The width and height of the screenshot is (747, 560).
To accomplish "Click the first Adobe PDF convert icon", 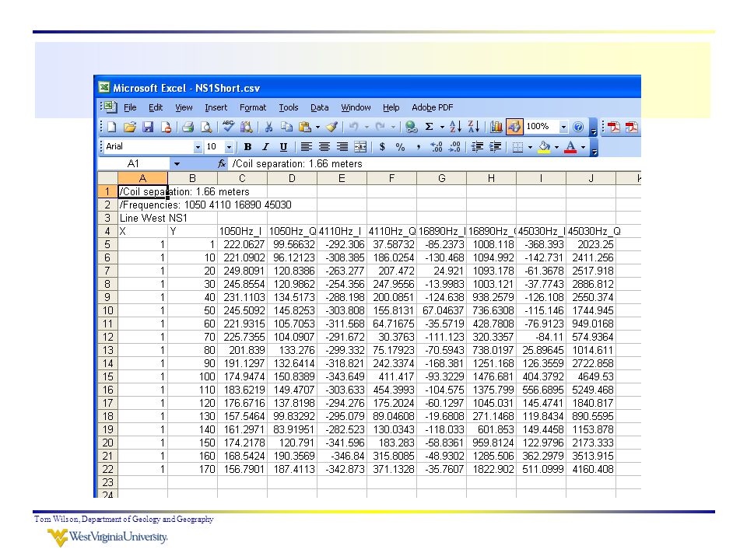I will [x=614, y=127].
